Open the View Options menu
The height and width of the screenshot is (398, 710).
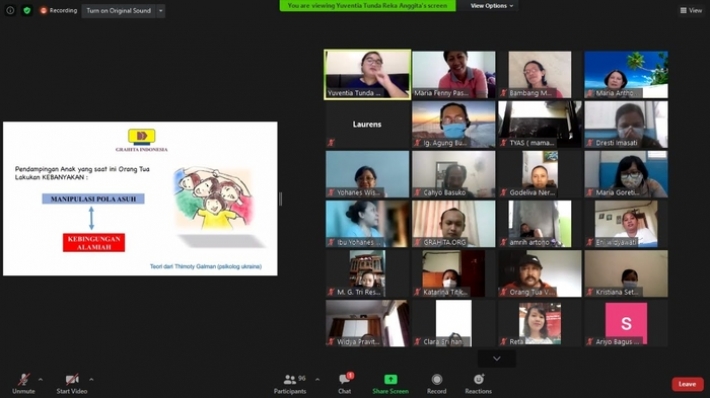492,6
